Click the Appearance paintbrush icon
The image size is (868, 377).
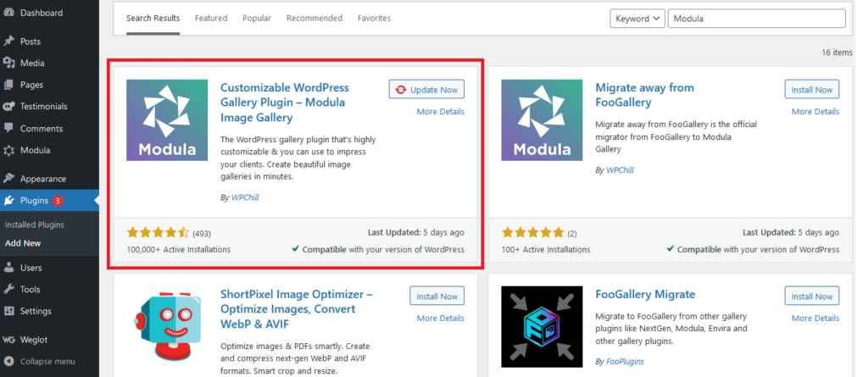8,179
